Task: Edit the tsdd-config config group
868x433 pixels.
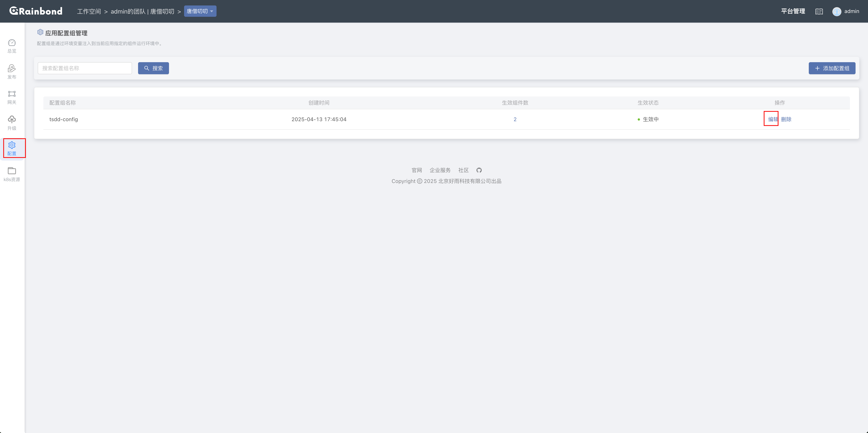Action: click(771, 119)
